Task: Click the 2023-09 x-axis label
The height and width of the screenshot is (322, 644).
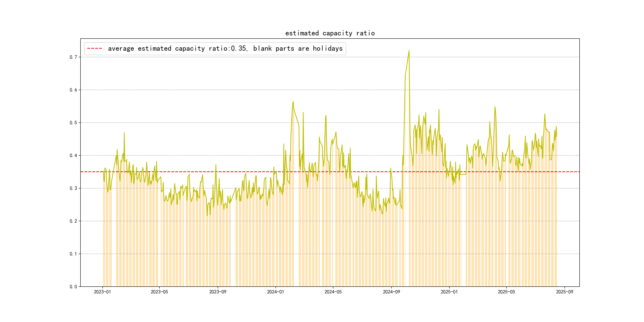Action: [217, 292]
